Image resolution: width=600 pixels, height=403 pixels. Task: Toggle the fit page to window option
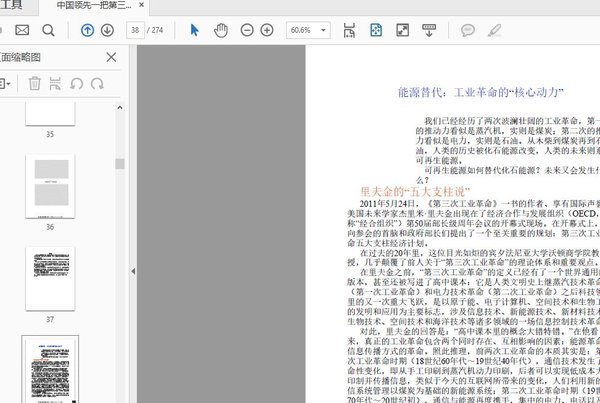[376, 31]
